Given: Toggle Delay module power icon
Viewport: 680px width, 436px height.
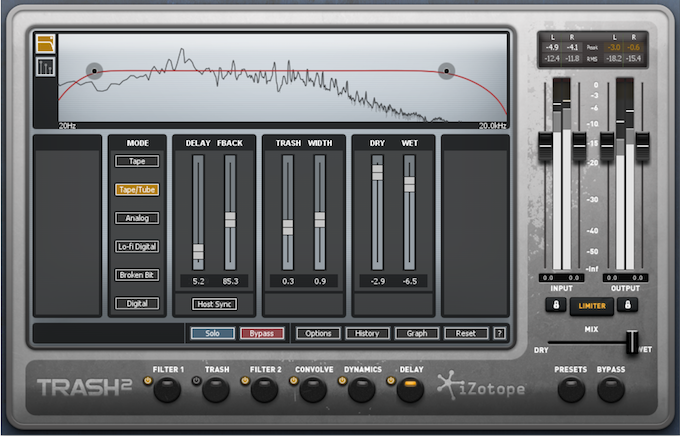Looking at the screenshot, I should tap(391, 381).
